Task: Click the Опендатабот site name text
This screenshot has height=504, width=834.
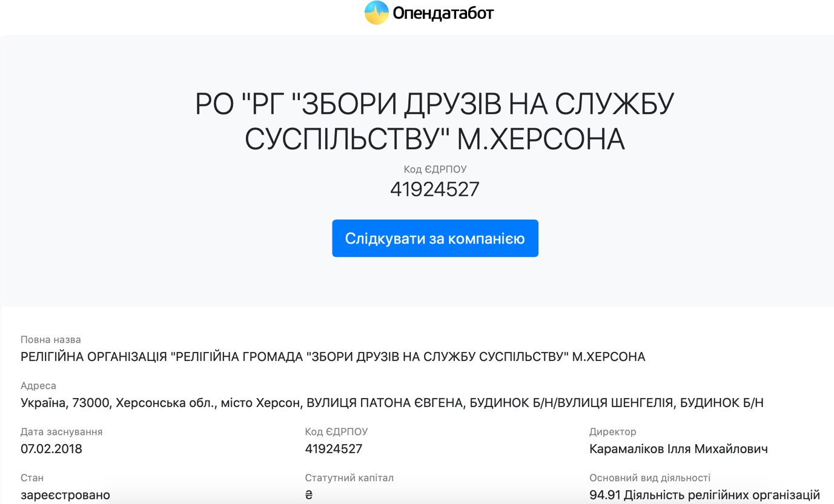Action: [x=443, y=13]
